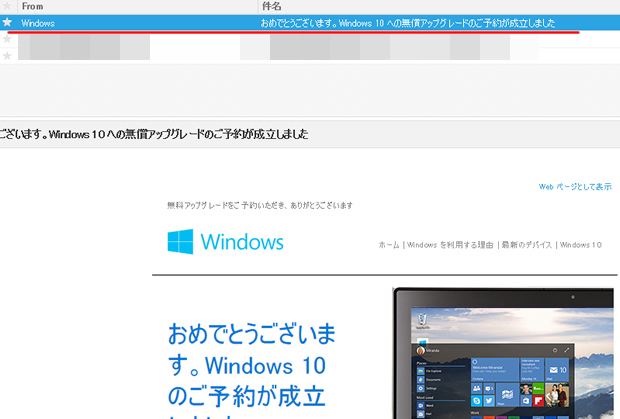Toggle star on the Windows email row
The width and height of the screenshot is (620, 419).
(7, 23)
